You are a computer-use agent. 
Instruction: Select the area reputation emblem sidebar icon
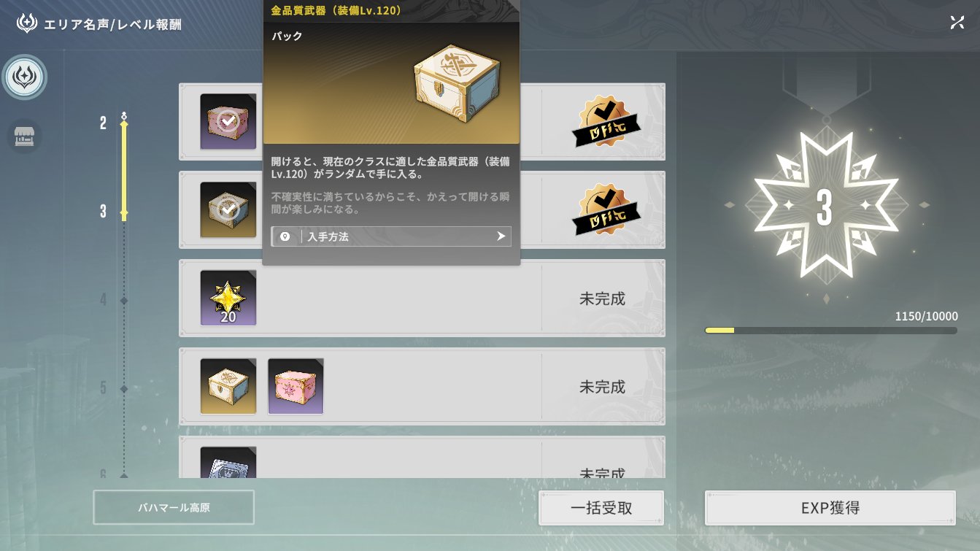tap(25, 77)
